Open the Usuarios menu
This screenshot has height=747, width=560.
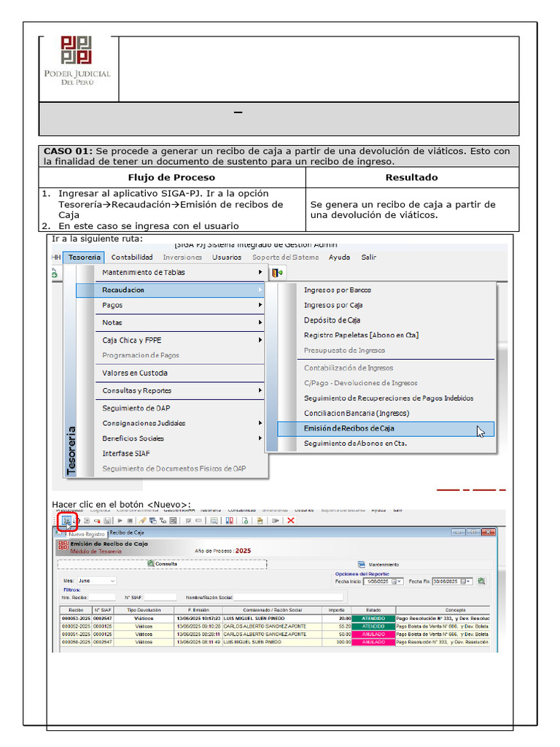pyautogui.click(x=227, y=258)
